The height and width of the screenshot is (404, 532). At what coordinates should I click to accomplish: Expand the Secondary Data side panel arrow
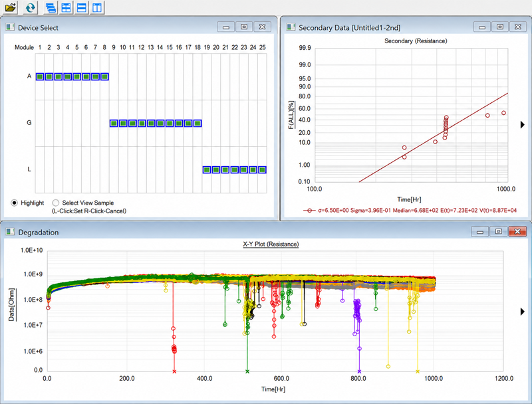[523, 125]
